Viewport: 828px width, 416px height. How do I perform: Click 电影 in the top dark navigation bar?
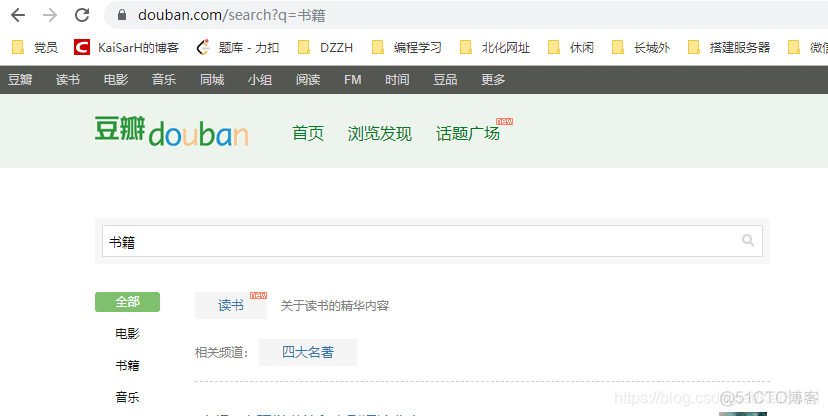pos(116,80)
